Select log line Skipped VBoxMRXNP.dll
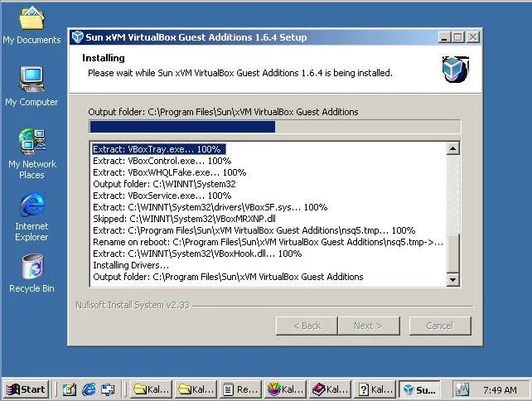The image size is (532, 401). click(x=184, y=219)
